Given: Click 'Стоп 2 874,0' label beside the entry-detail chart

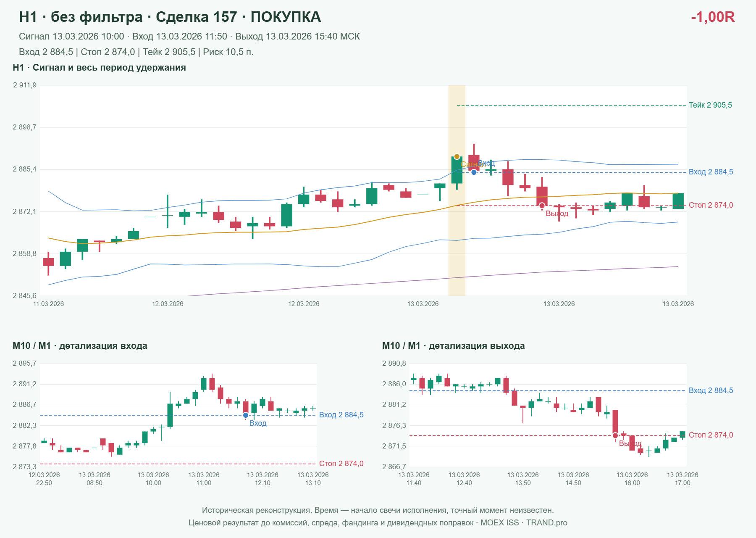Looking at the screenshot, I should point(341,464).
